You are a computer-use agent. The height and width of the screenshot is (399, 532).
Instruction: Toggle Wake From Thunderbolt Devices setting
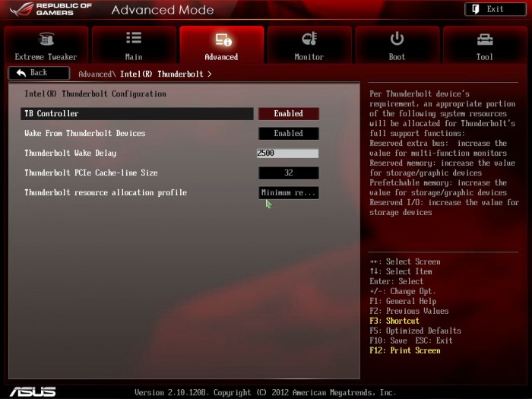coord(288,133)
